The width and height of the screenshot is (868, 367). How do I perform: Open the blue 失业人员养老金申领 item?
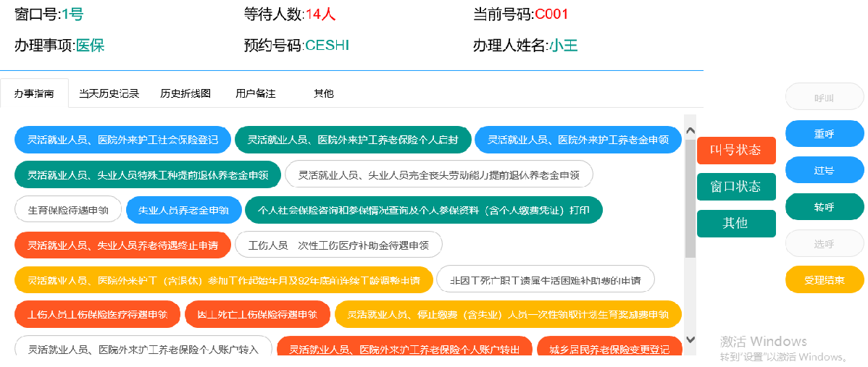click(183, 210)
